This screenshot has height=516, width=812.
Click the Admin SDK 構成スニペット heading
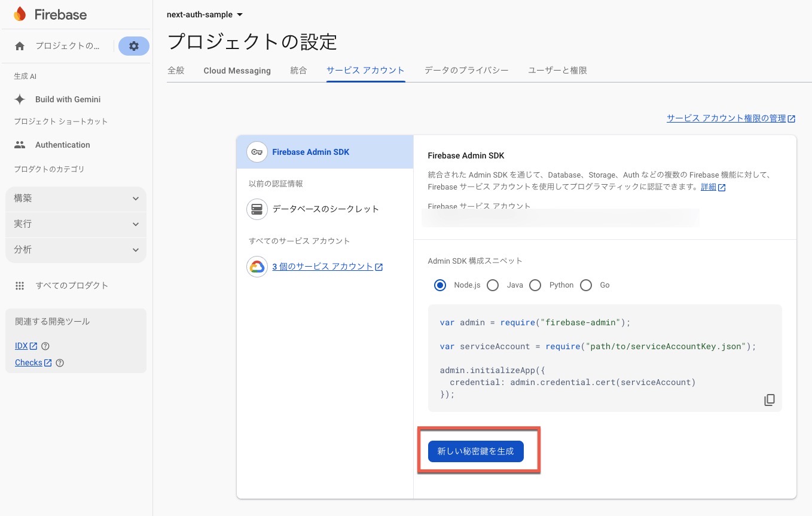(475, 261)
